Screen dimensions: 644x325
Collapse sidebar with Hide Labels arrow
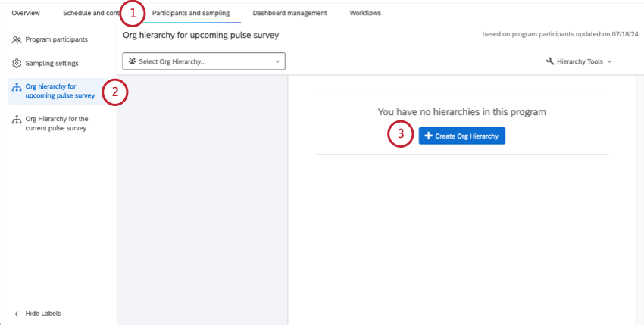tap(17, 314)
